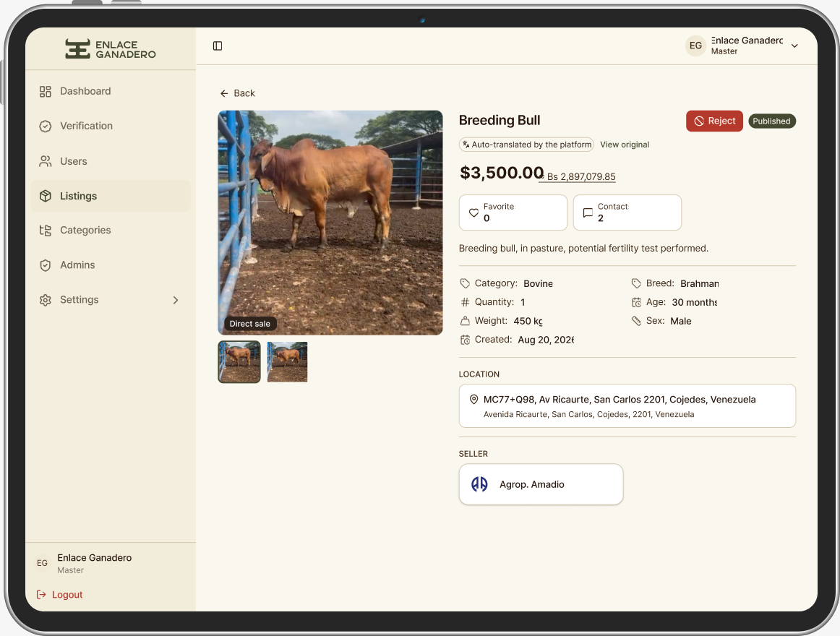This screenshot has width=840, height=636.
Task: Click the icon beside Sex
Action: (636, 321)
